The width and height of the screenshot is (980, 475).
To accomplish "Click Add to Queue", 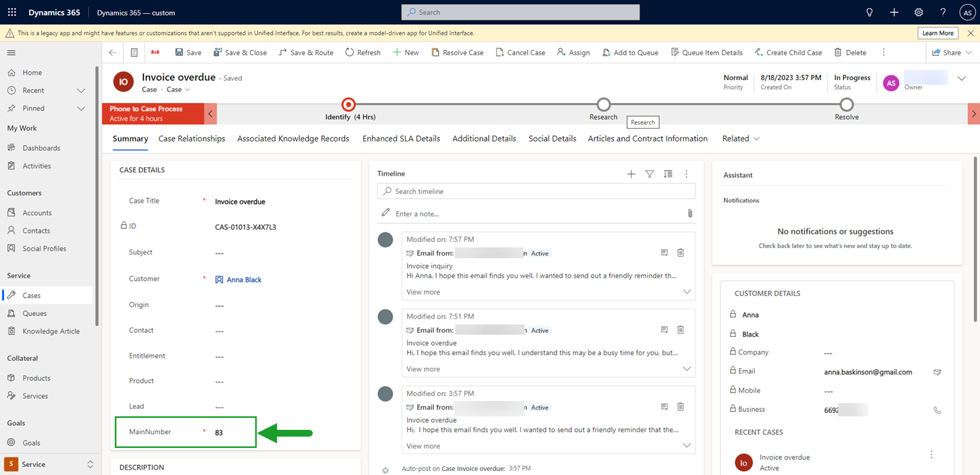I will tap(630, 53).
